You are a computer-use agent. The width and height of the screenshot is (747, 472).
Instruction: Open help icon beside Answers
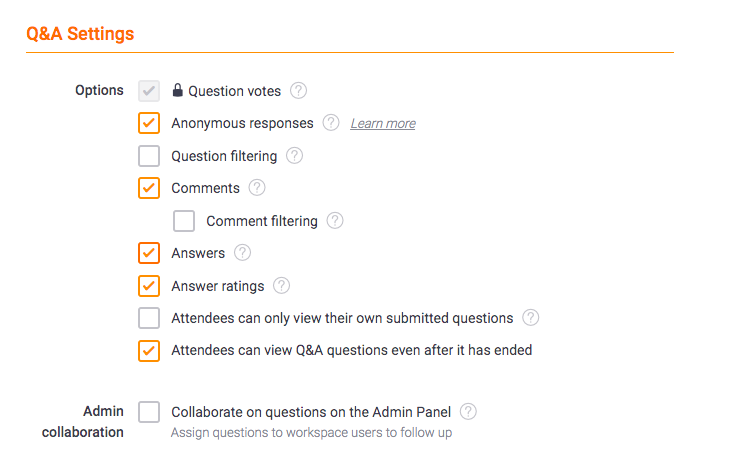[242, 253]
